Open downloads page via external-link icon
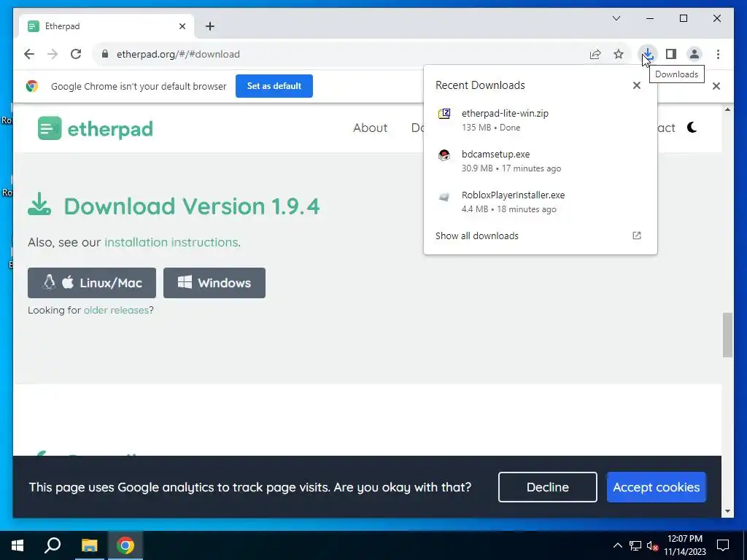The image size is (747, 560). pyautogui.click(x=636, y=236)
